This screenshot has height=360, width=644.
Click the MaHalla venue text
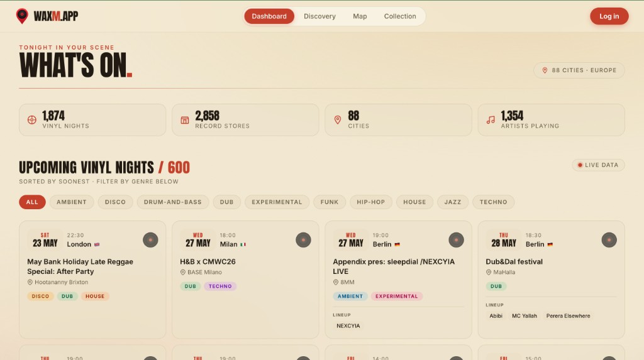[x=504, y=272]
